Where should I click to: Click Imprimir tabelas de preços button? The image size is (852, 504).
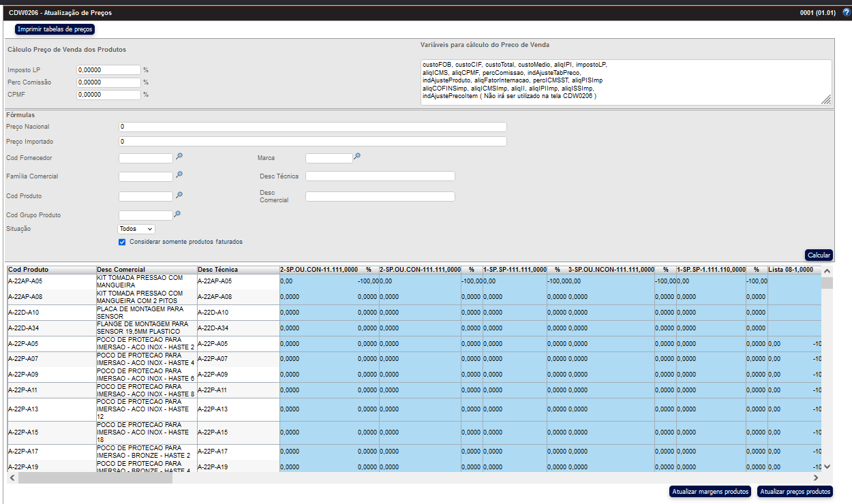[x=55, y=29]
